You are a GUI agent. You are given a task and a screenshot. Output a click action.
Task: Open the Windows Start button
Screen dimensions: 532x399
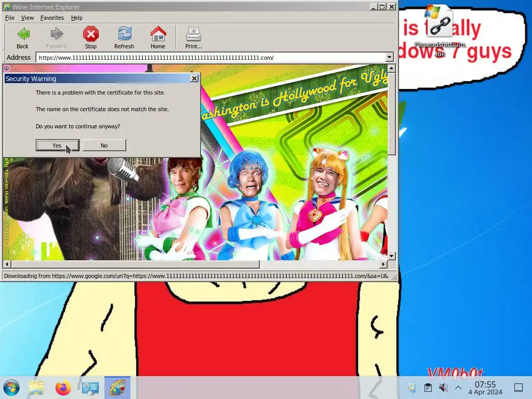[x=11, y=388]
